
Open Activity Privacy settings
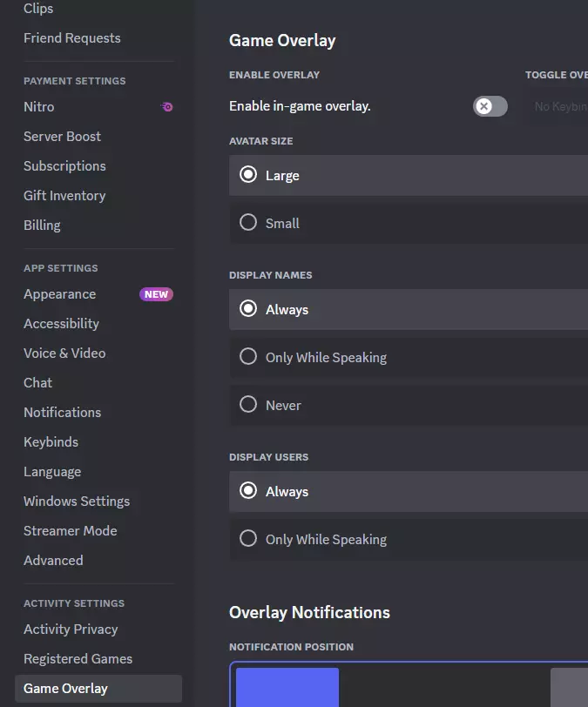71,630
